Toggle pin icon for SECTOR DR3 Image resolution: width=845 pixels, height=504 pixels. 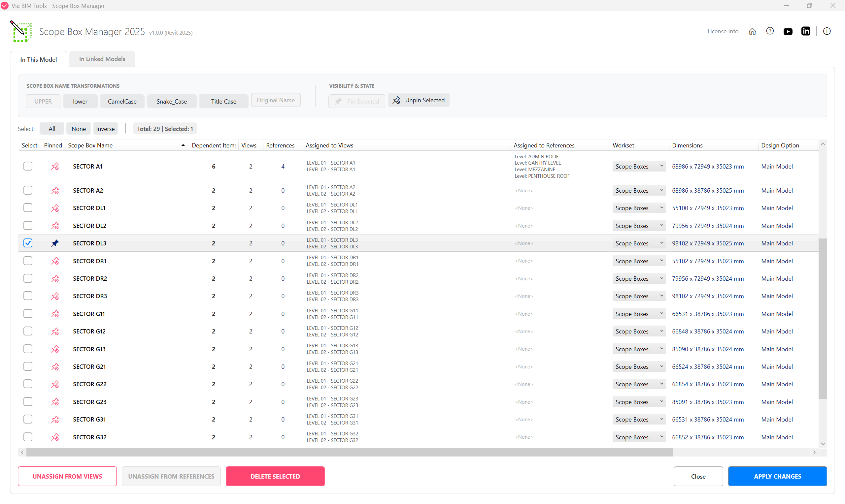pyautogui.click(x=55, y=296)
